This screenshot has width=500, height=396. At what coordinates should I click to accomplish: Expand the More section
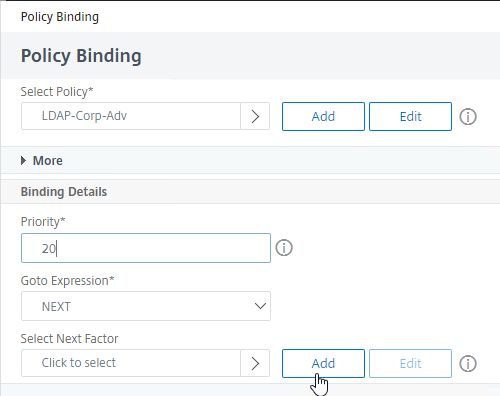pos(42,161)
